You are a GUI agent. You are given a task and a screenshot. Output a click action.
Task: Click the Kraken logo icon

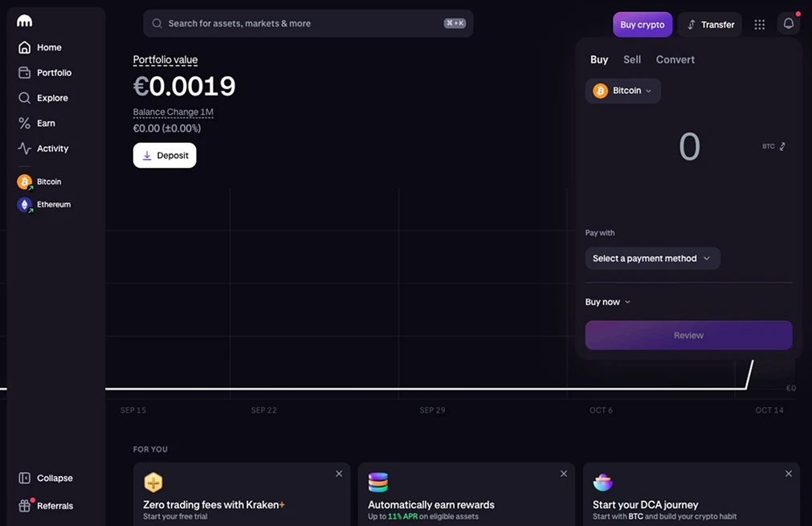pyautogui.click(x=24, y=21)
